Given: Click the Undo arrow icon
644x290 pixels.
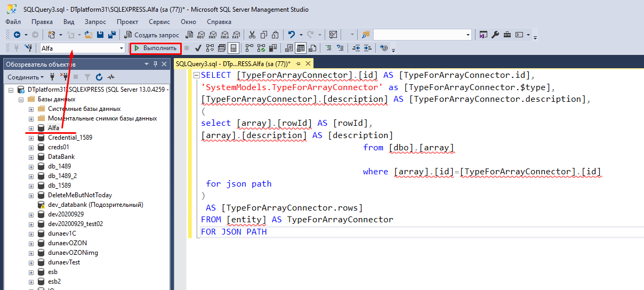Looking at the screenshot, I should click(292, 35).
